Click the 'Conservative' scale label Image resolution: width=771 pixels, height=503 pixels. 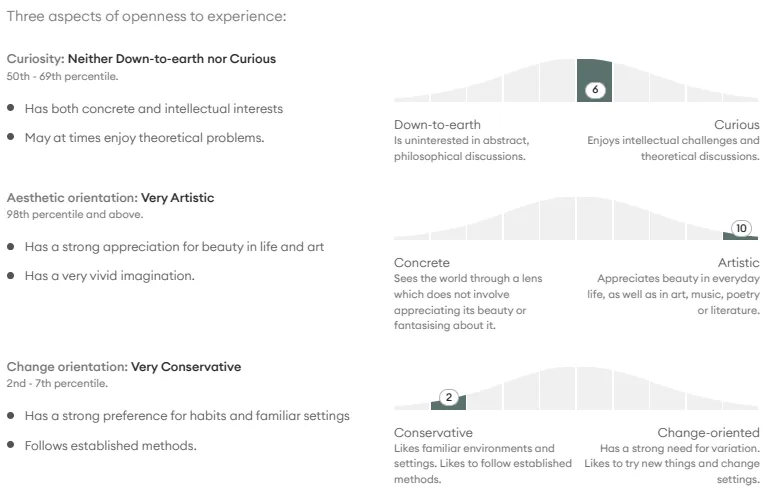pos(433,433)
